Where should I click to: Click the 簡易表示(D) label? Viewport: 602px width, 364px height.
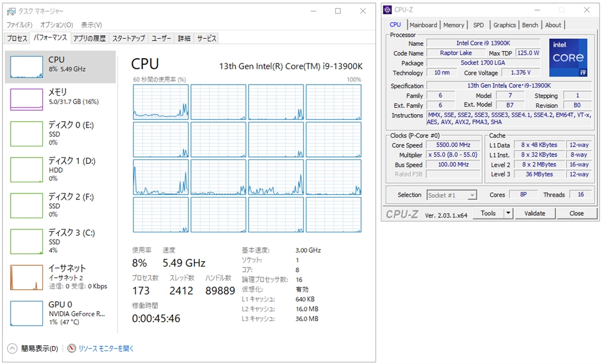click(x=39, y=348)
